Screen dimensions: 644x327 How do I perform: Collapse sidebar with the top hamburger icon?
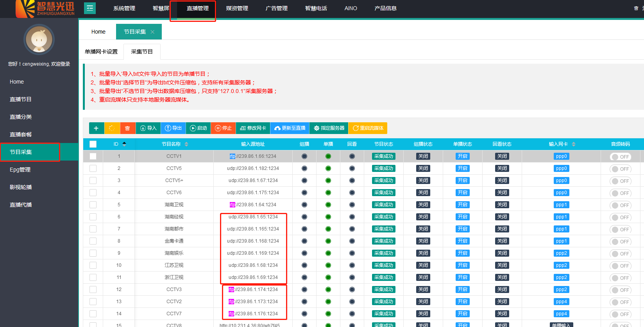click(x=90, y=8)
